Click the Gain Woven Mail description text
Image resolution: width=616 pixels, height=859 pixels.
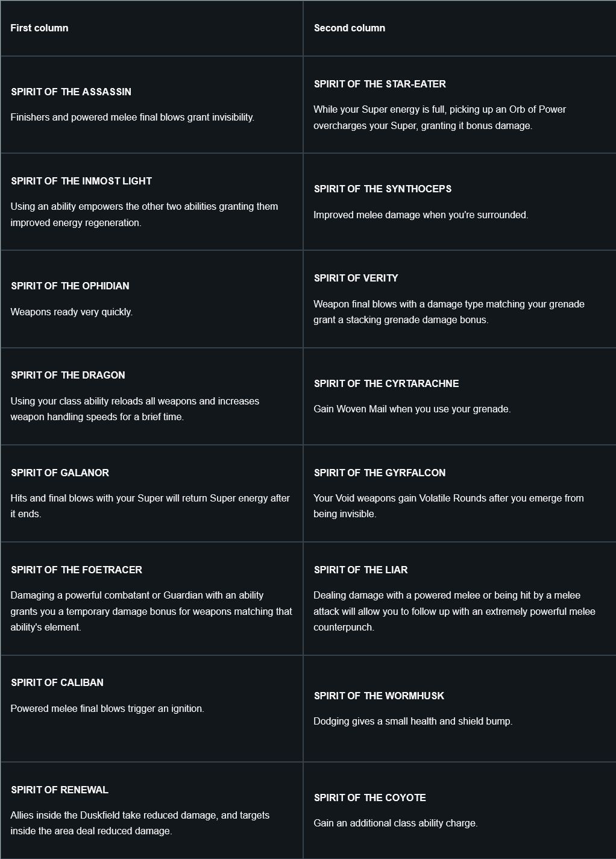click(412, 409)
